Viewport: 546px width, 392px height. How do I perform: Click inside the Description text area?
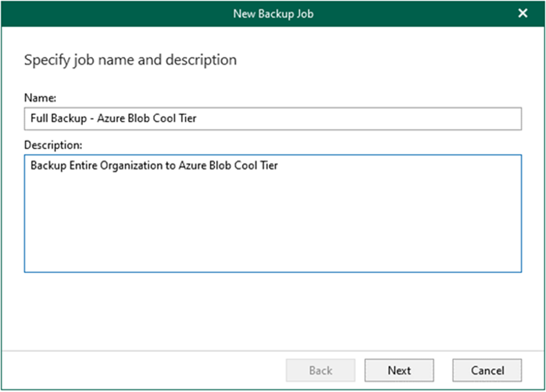point(273,214)
